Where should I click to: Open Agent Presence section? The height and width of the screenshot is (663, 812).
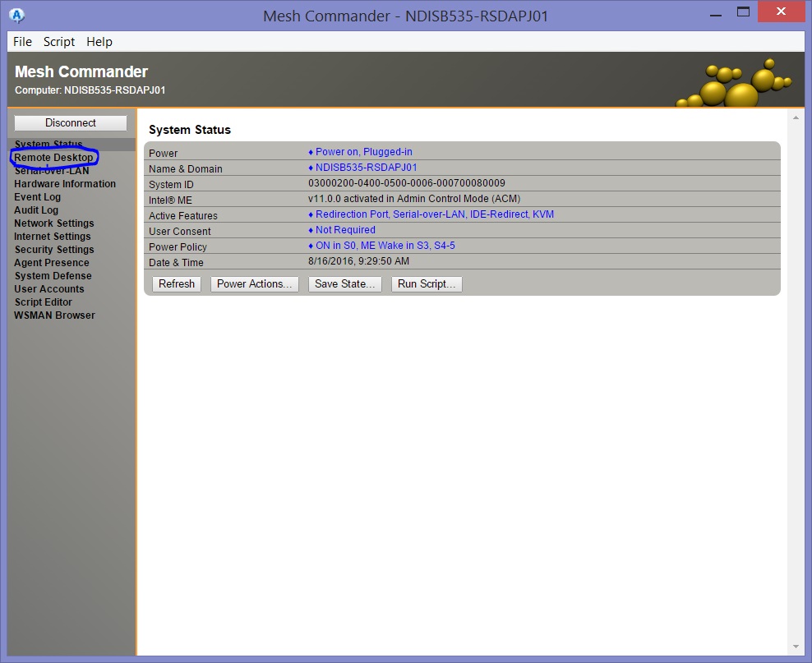(x=51, y=263)
